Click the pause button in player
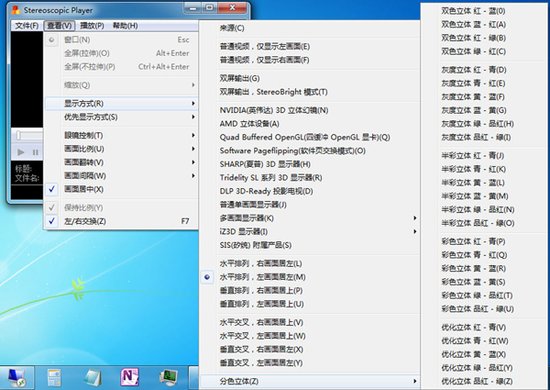 point(35,152)
